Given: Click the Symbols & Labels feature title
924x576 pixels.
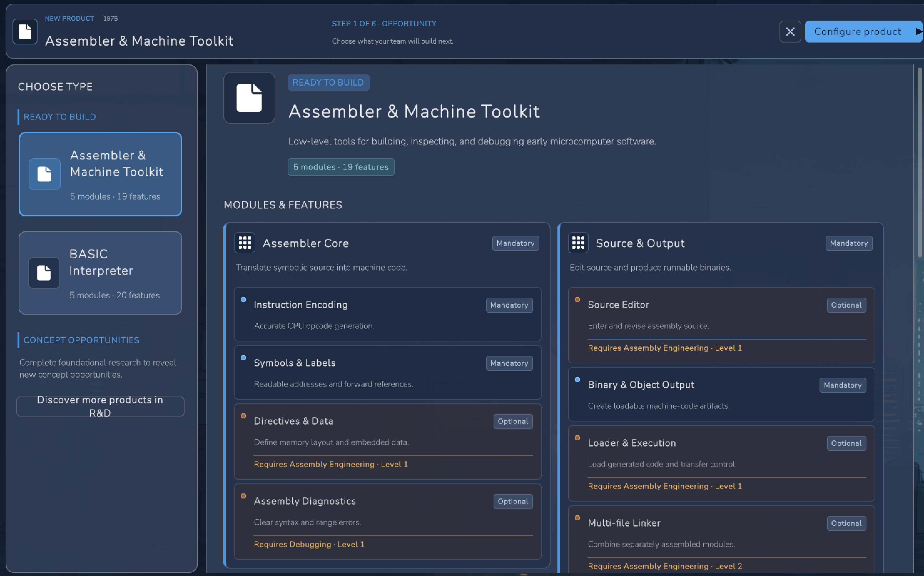Looking at the screenshot, I should (x=295, y=363).
